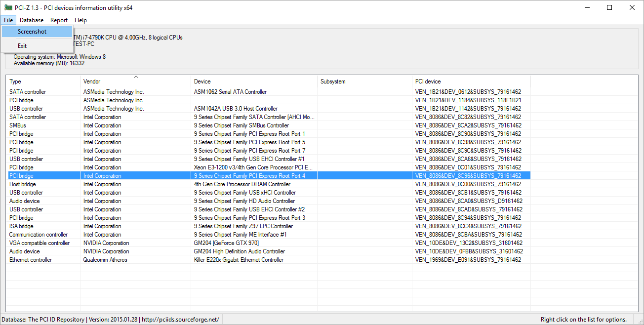
Task: Click the i7-4790K CPU @ 4.00GHz processor line
Action: click(128, 38)
